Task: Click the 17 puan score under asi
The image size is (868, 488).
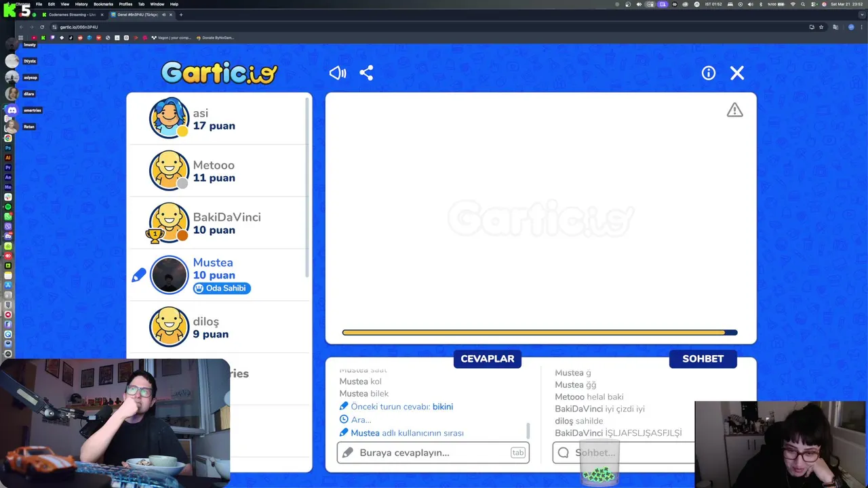Action: [x=214, y=126]
